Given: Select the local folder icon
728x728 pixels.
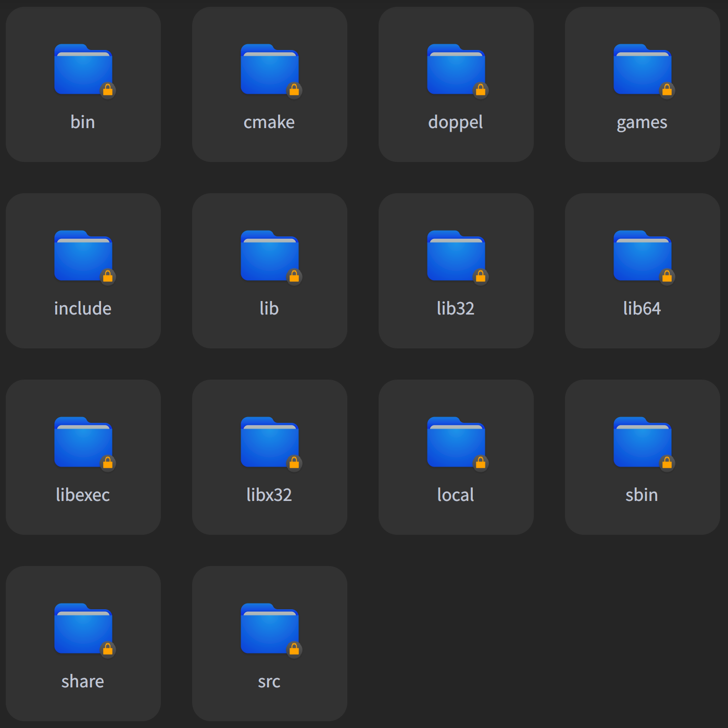Looking at the screenshot, I should click(x=456, y=442).
